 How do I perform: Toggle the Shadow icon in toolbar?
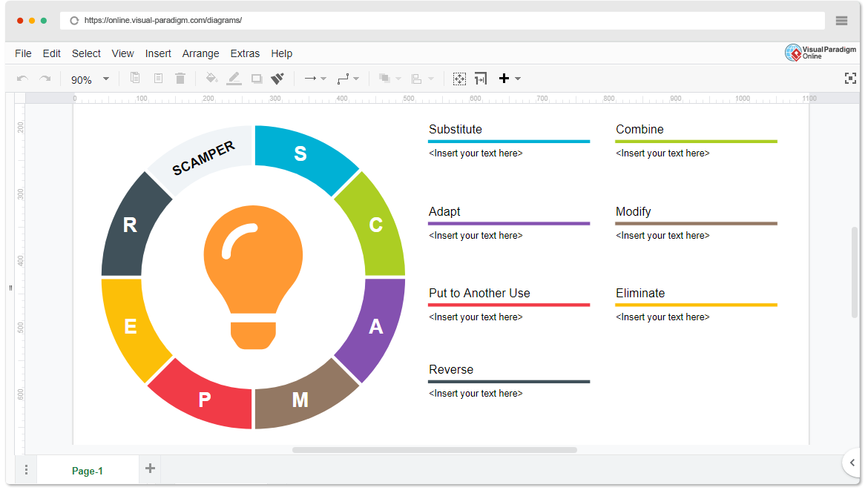[256, 79]
